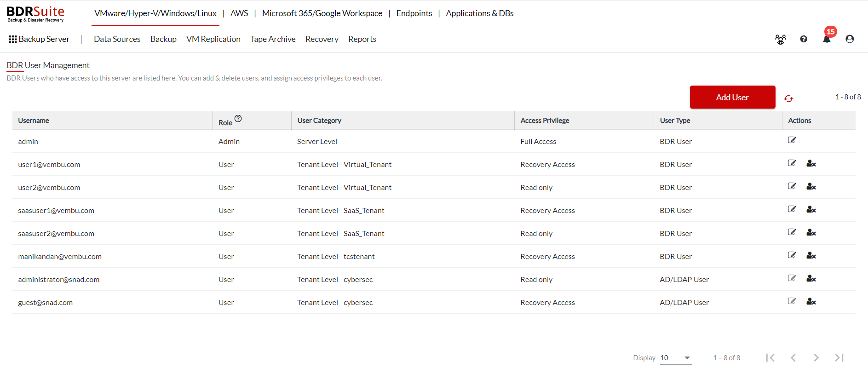Sort by User Type column header

[x=675, y=121]
